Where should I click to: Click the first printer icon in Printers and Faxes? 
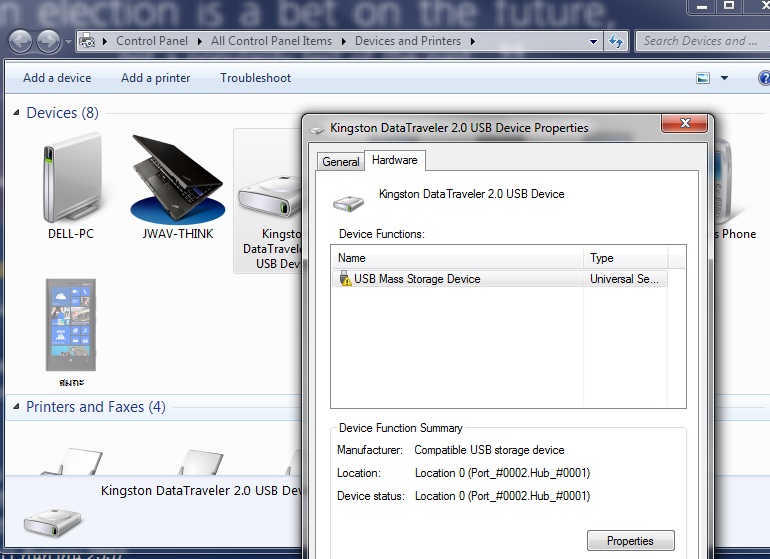[72, 461]
